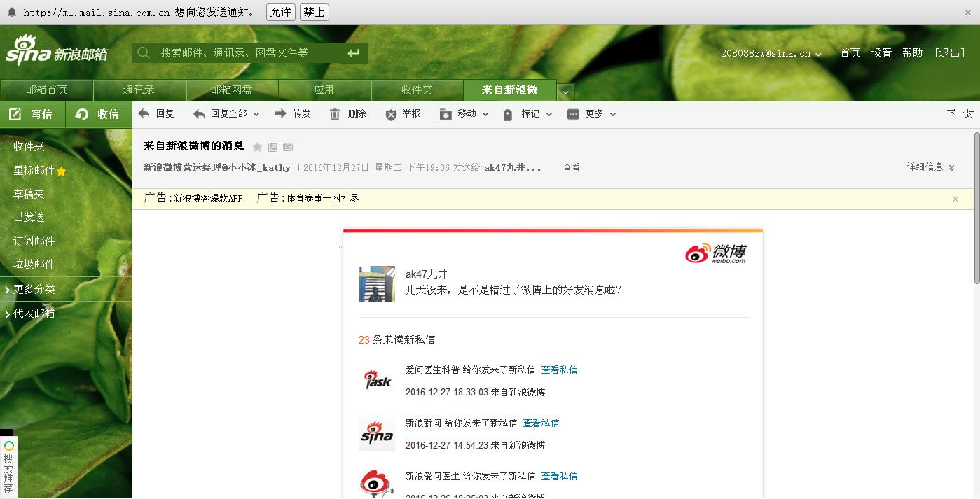980x499 pixels.
Task: Click the notification bell icon
Action: [x=11, y=13]
